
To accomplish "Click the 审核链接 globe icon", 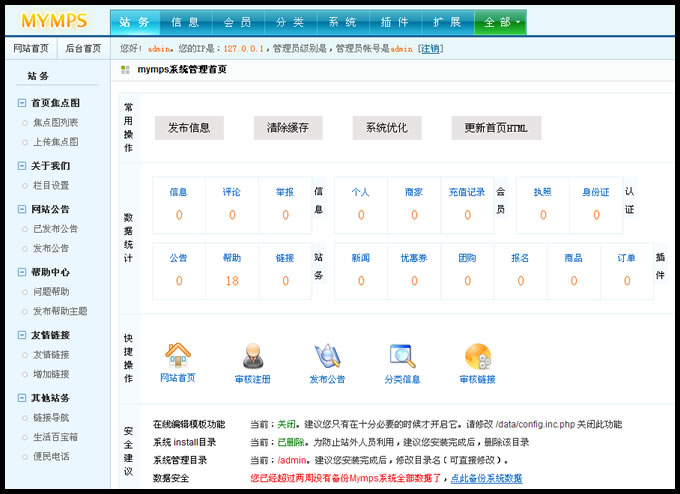I will pos(477,356).
